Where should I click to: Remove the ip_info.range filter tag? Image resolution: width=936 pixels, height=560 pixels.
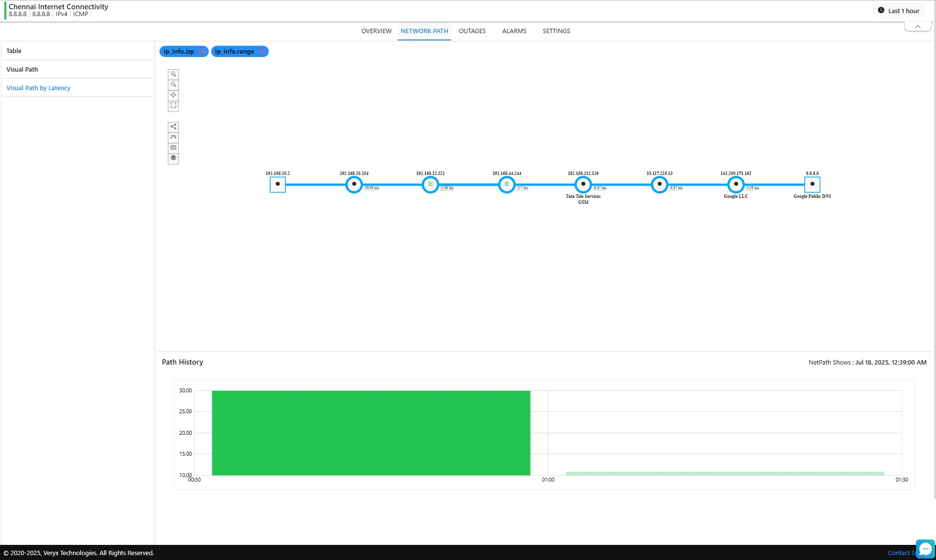(261, 52)
